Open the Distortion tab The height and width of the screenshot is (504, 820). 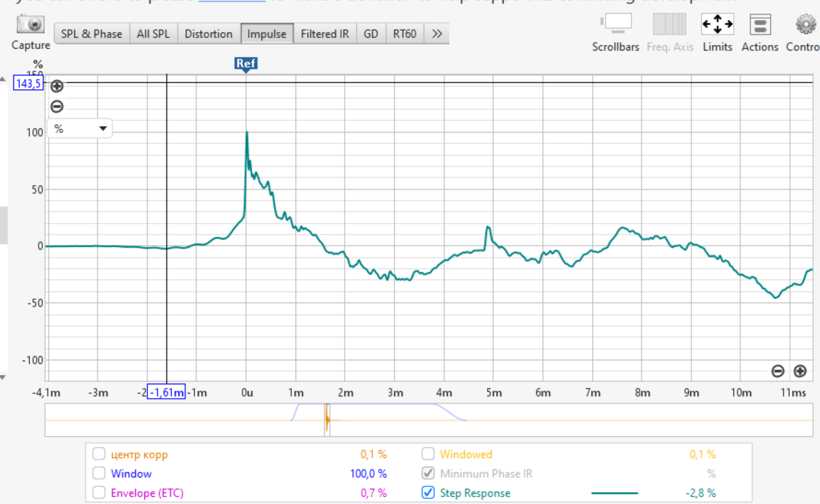point(208,34)
